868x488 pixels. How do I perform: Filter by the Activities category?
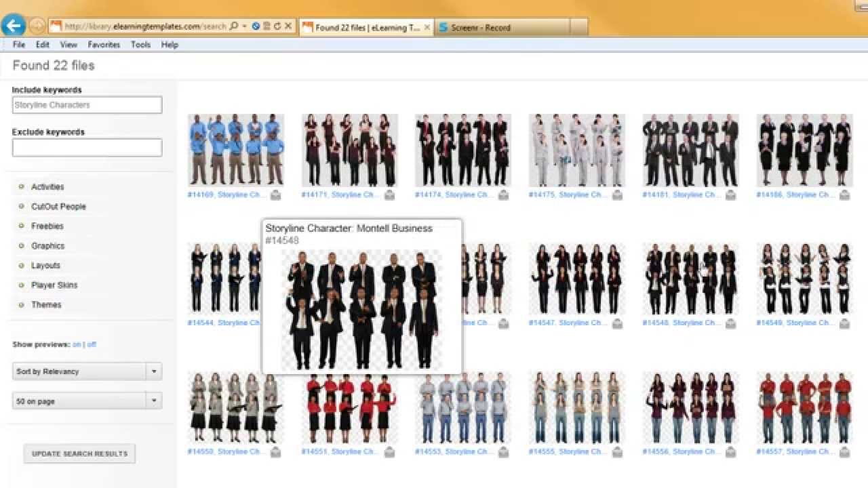[47, 186]
